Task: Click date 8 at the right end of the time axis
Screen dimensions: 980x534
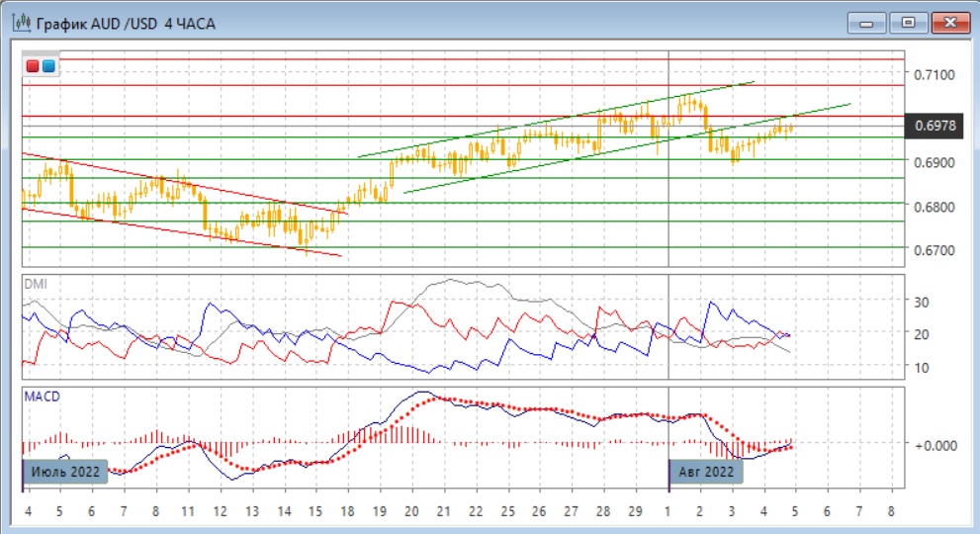Action: click(x=892, y=511)
